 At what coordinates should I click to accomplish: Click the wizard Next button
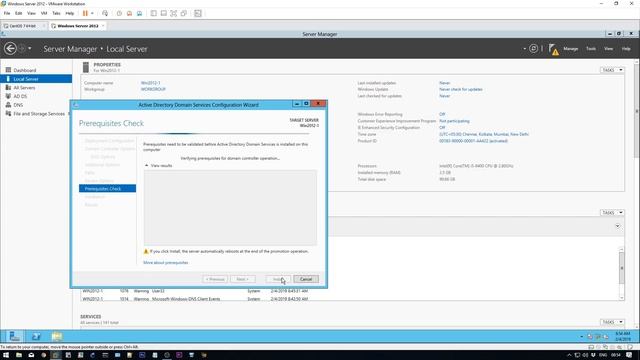[x=242, y=279]
